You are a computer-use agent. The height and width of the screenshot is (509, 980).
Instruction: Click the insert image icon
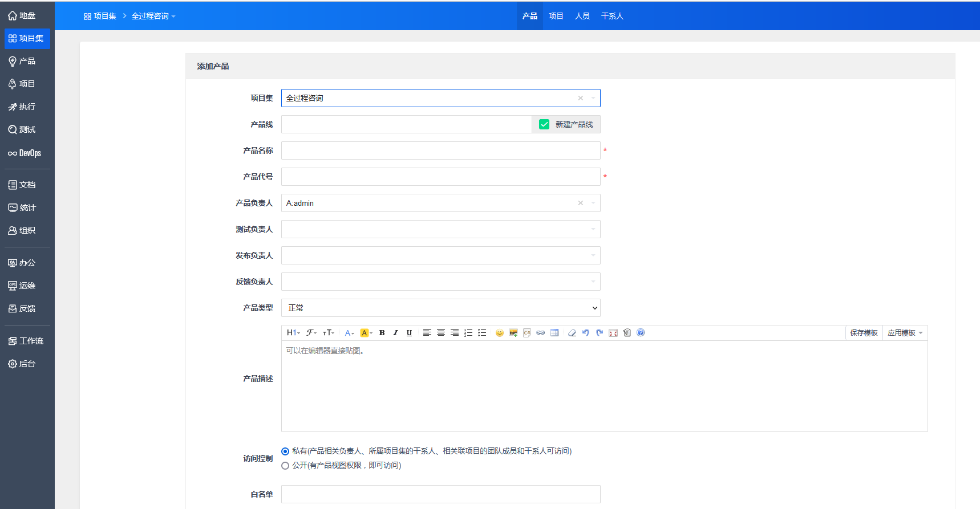(513, 333)
